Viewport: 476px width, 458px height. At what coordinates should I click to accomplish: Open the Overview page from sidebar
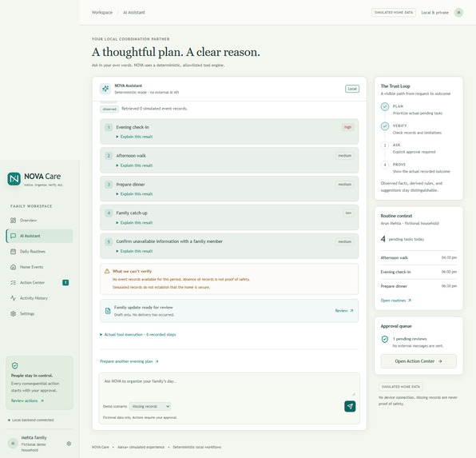(39, 221)
